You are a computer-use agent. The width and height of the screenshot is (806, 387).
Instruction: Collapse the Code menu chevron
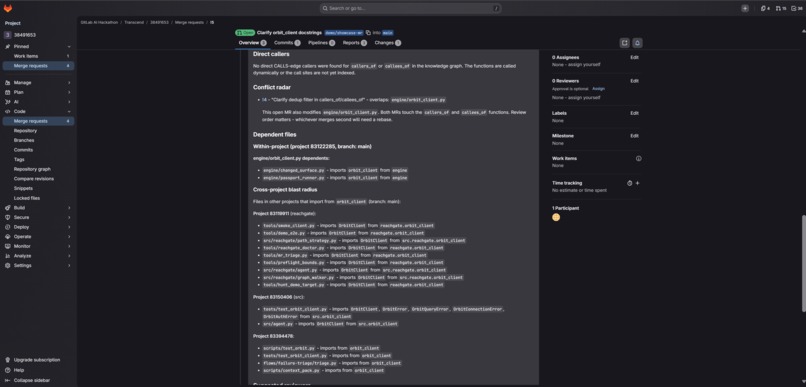coord(69,112)
